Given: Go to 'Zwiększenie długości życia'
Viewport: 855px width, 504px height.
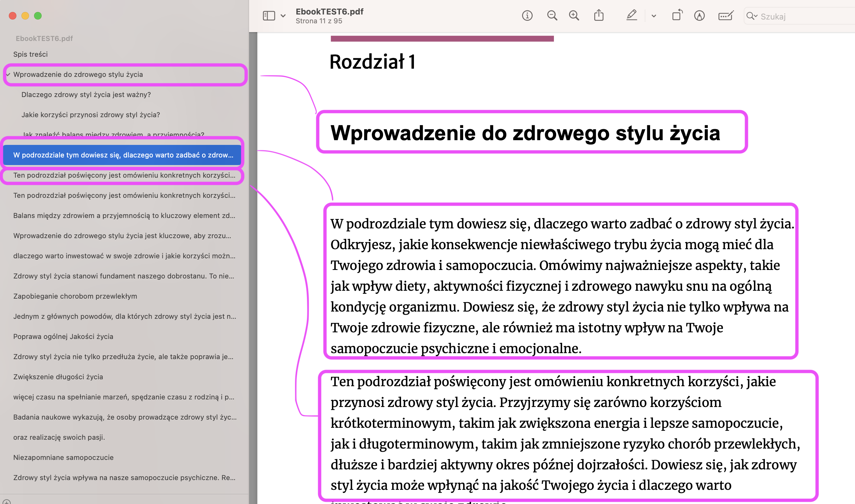Looking at the screenshot, I should coord(58,377).
